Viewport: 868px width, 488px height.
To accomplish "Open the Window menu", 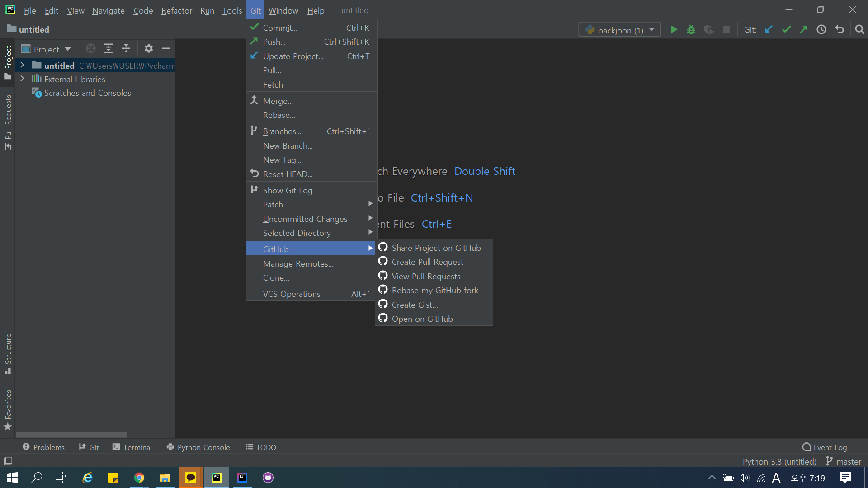I will tap(283, 10).
